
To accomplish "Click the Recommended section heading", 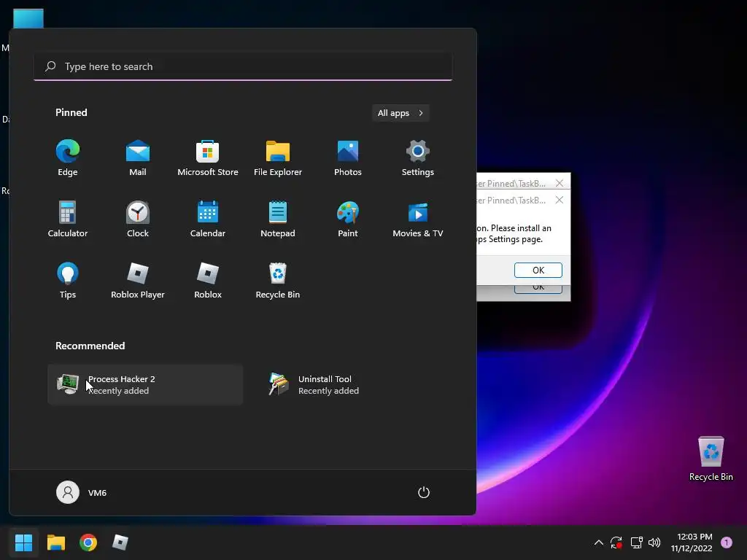I will point(90,346).
